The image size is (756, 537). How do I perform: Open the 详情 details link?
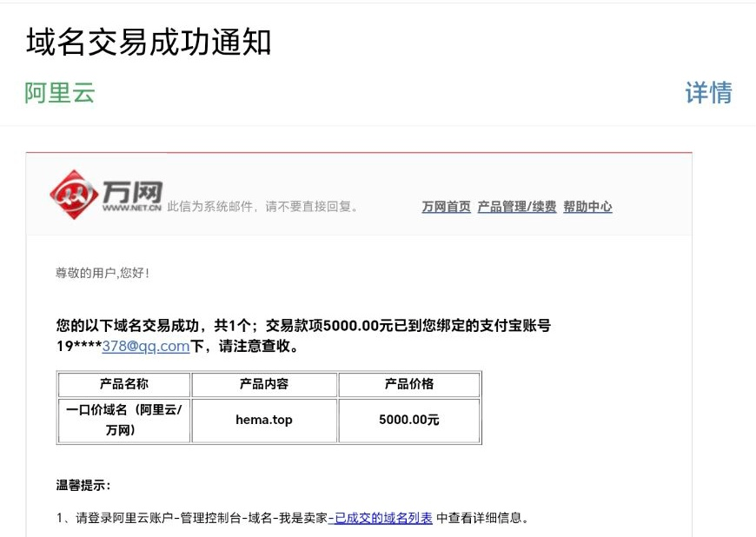(708, 92)
